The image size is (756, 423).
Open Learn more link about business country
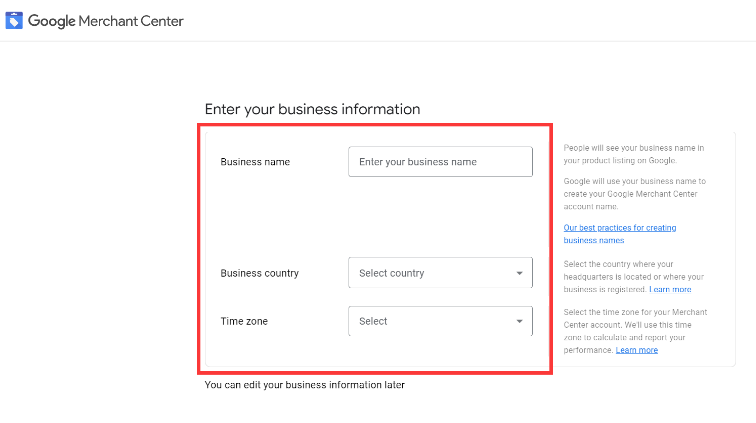670,289
